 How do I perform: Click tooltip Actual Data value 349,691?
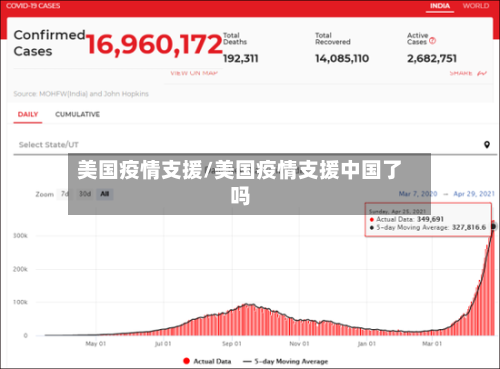[430, 219]
